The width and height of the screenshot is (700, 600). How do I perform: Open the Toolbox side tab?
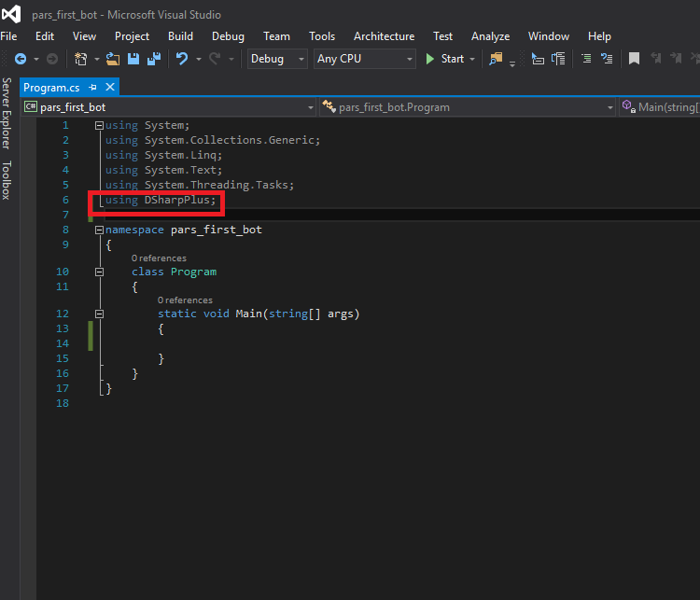tap(6, 180)
